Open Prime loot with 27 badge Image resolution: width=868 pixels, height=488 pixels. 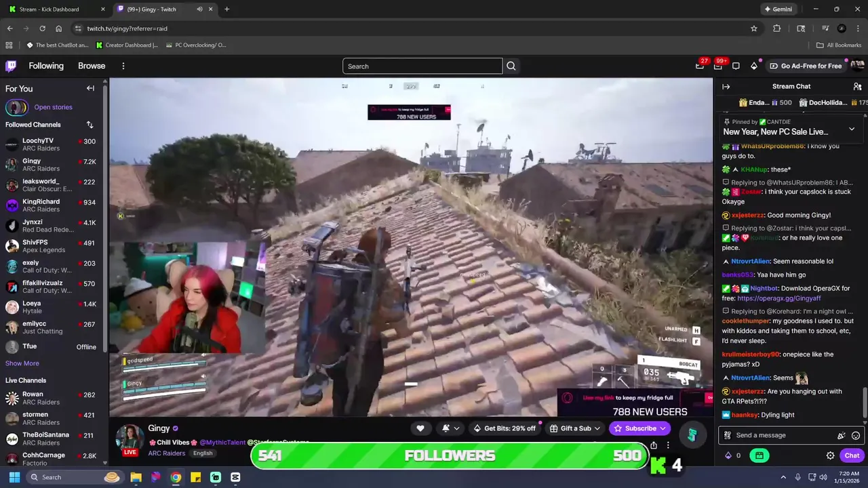(x=700, y=66)
